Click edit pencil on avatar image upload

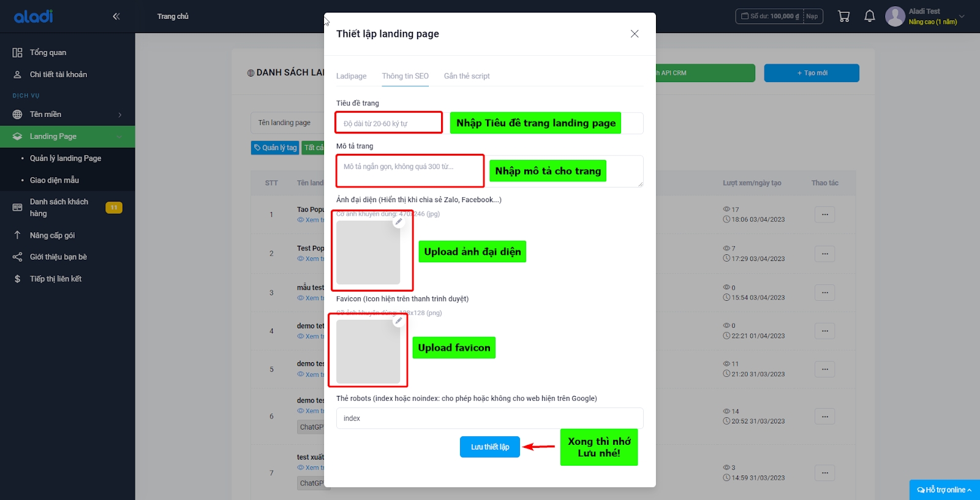click(399, 222)
